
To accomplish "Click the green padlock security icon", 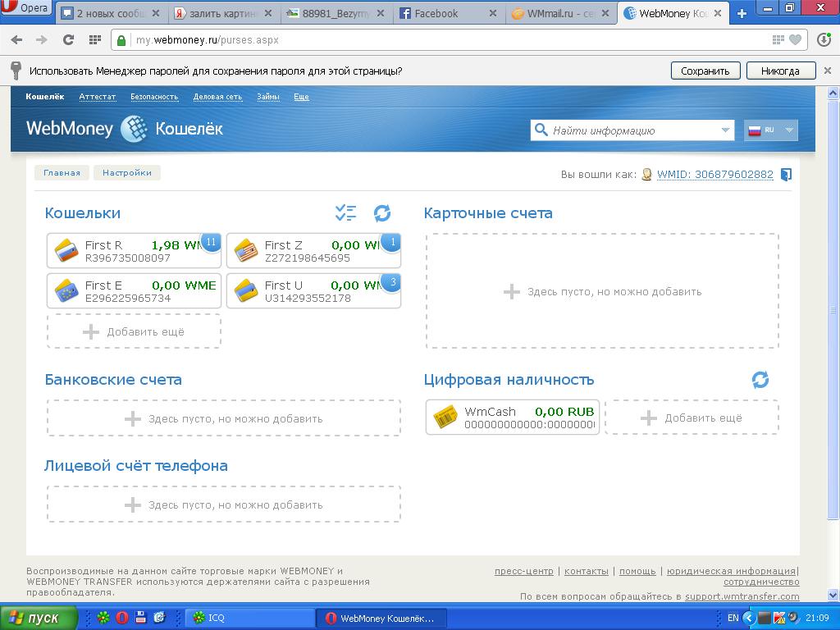I will pyautogui.click(x=121, y=40).
